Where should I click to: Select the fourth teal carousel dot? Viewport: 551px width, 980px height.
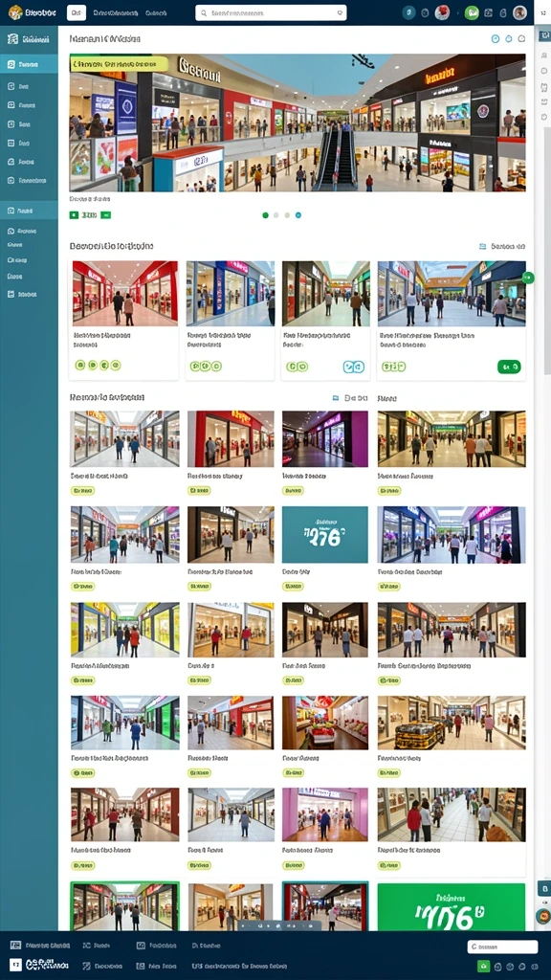click(298, 215)
